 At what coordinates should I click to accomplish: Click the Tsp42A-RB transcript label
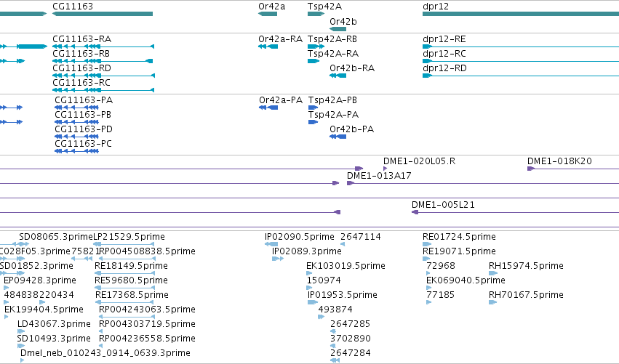(332, 39)
